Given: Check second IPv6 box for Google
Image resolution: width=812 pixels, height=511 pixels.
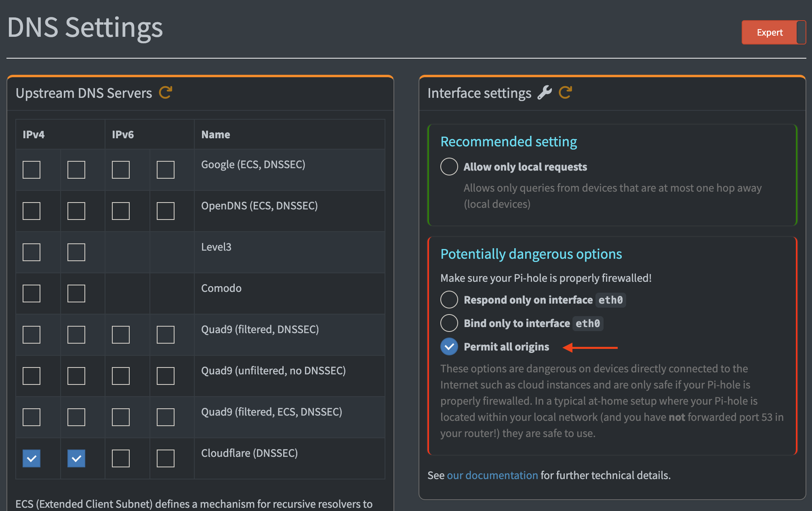Looking at the screenshot, I should 166,170.
